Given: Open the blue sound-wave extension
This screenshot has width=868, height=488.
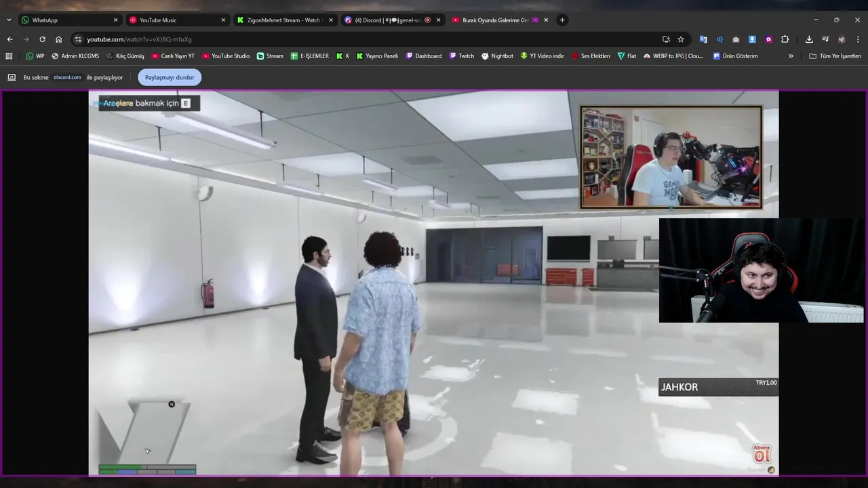Looking at the screenshot, I should [719, 39].
